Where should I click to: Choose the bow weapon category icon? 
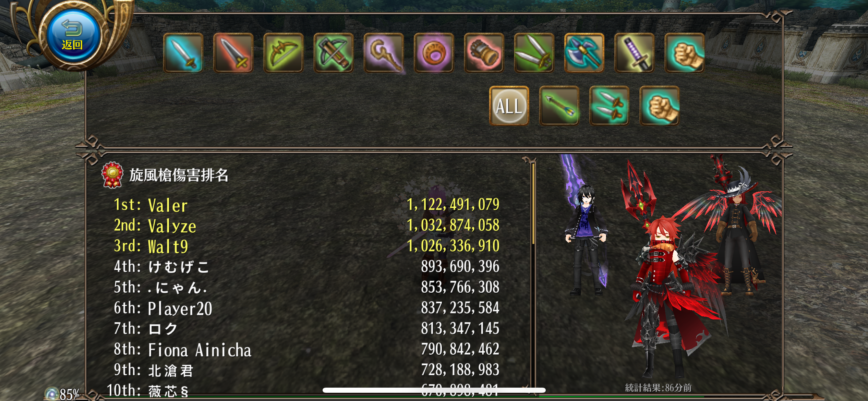(x=284, y=53)
